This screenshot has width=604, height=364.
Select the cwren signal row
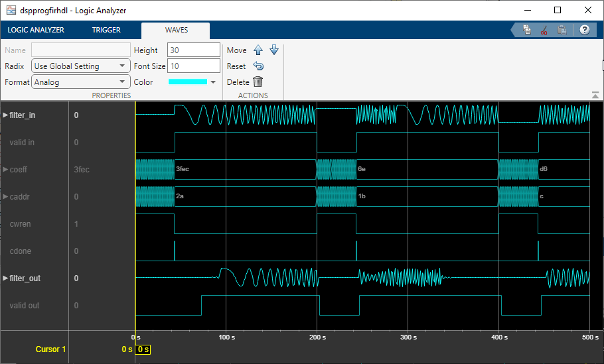click(21, 224)
